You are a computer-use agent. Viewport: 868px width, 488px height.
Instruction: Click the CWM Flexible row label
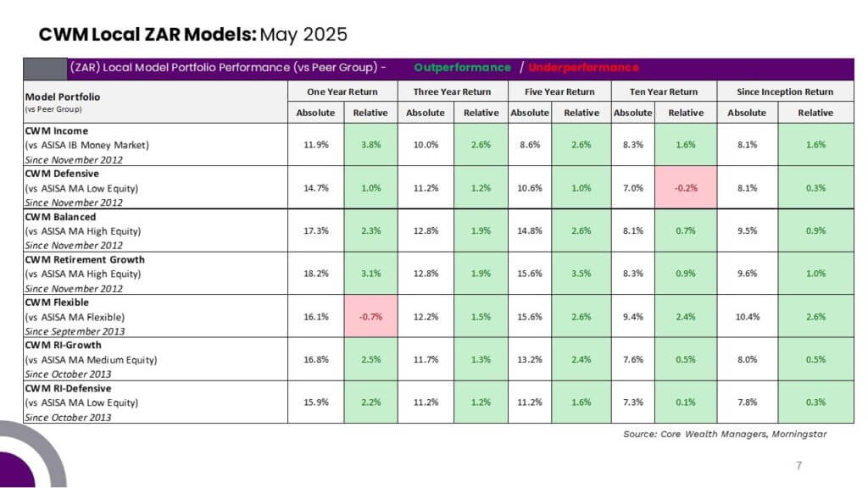click(x=57, y=302)
